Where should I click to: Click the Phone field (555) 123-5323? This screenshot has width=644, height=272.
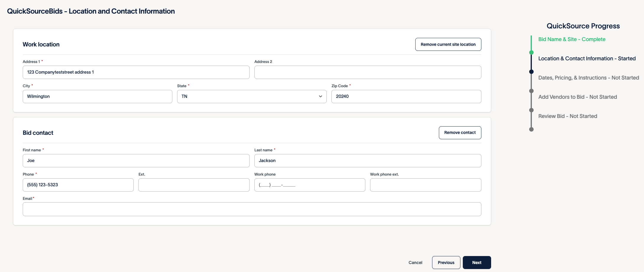(78, 185)
